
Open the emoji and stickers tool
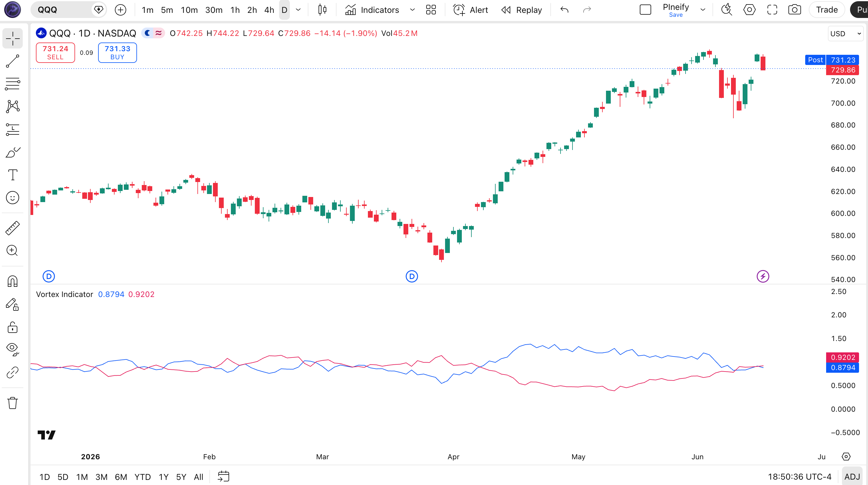[13, 198]
